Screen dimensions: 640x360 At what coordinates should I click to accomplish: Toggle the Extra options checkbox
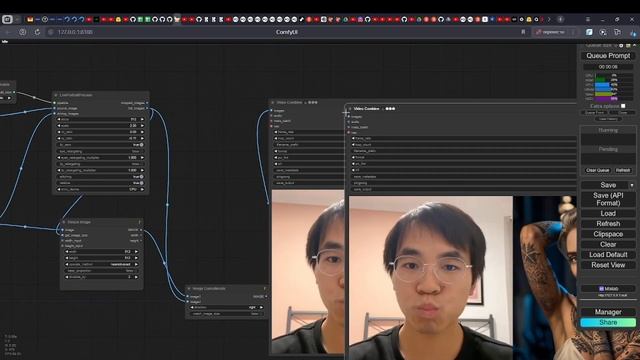click(x=623, y=106)
